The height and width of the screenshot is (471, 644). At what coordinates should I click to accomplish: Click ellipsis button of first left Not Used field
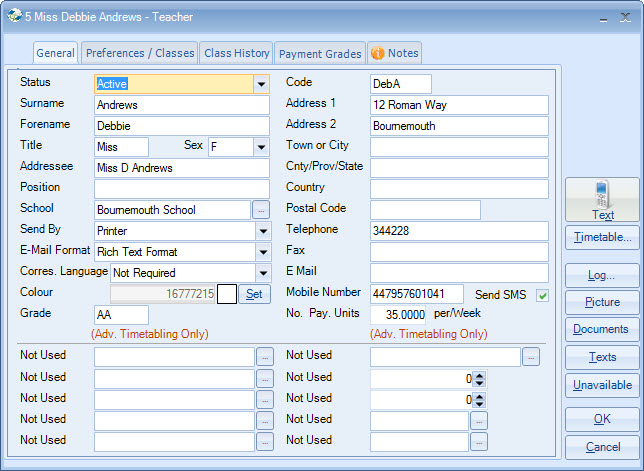(x=265, y=357)
